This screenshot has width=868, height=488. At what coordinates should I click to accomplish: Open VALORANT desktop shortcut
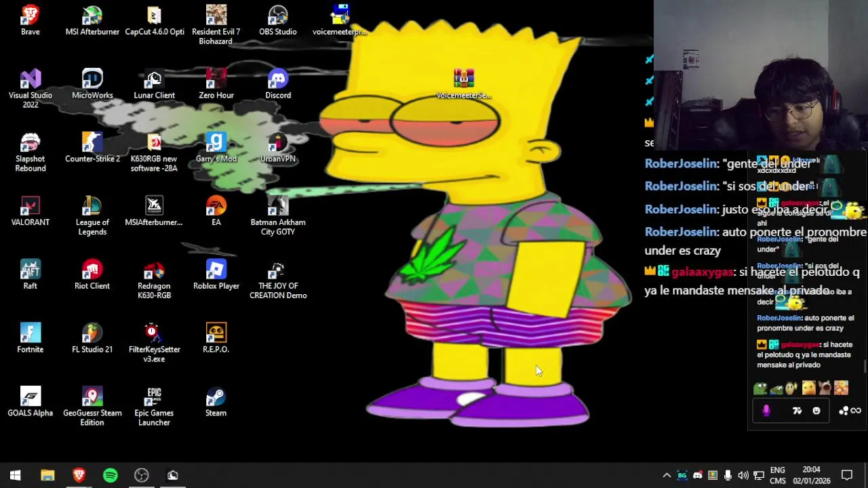point(30,211)
